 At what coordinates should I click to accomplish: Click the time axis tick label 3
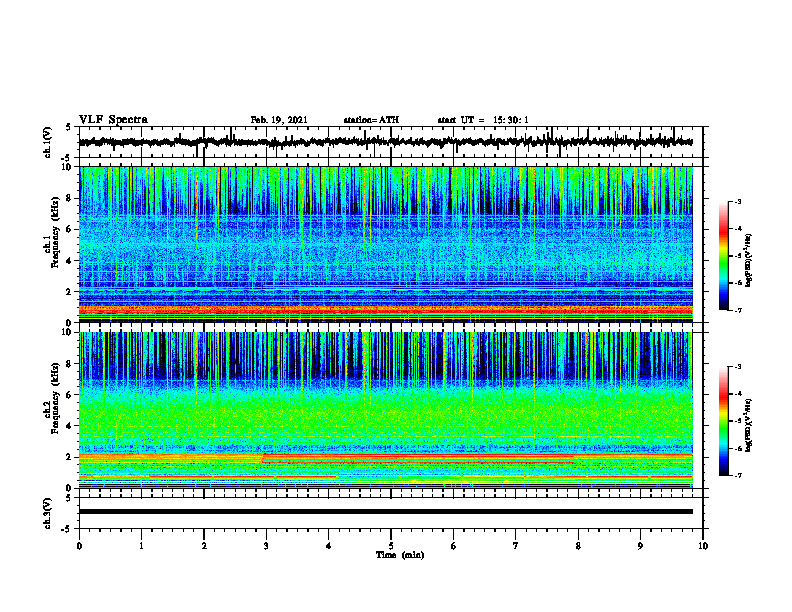click(x=266, y=546)
